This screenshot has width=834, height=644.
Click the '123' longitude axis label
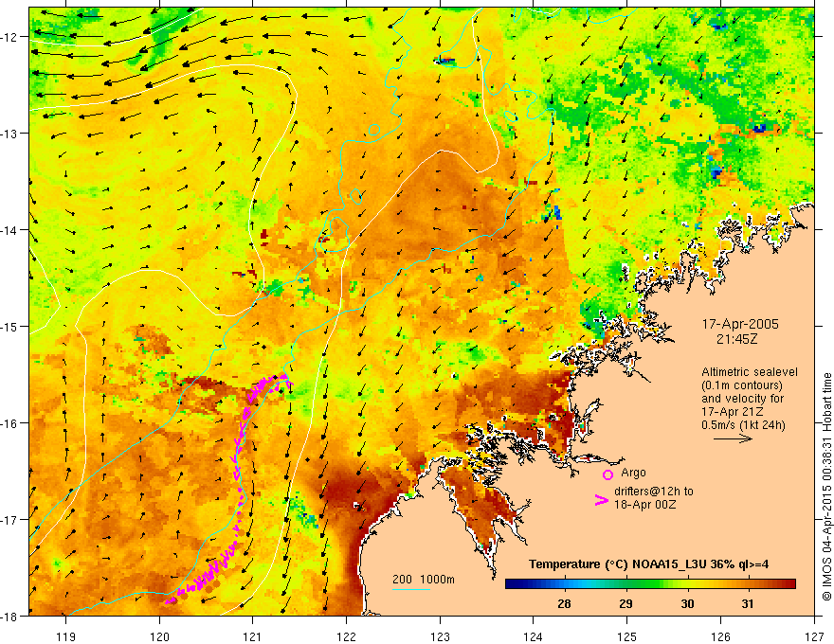[440, 636]
